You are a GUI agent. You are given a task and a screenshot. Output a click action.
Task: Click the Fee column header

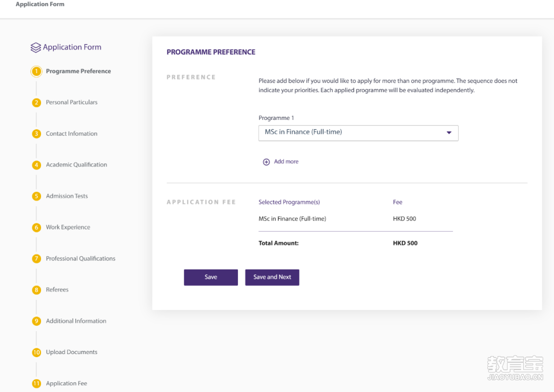click(x=398, y=202)
